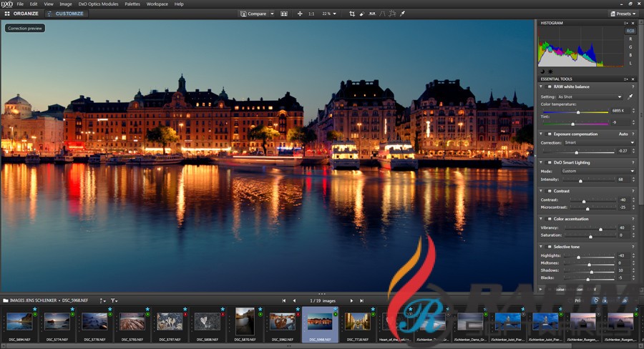This screenshot has width=644, height=349.
Task: Toggle DxO Smart Lighting enable box
Action: (550, 162)
